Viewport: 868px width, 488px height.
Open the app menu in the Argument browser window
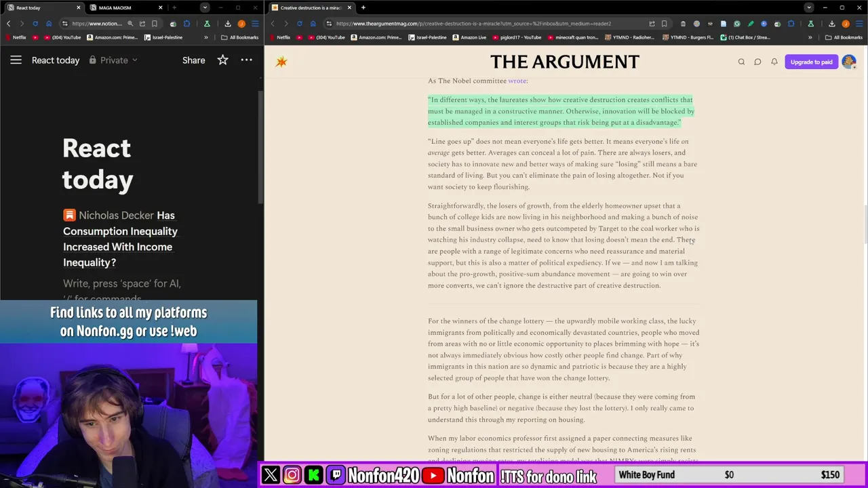tap(859, 24)
